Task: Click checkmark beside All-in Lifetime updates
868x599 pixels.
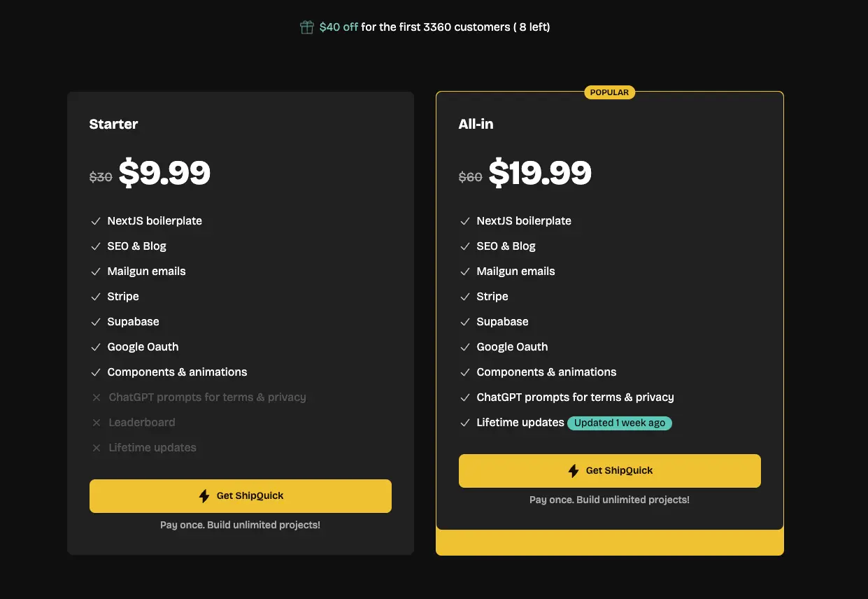Action: (x=465, y=423)
